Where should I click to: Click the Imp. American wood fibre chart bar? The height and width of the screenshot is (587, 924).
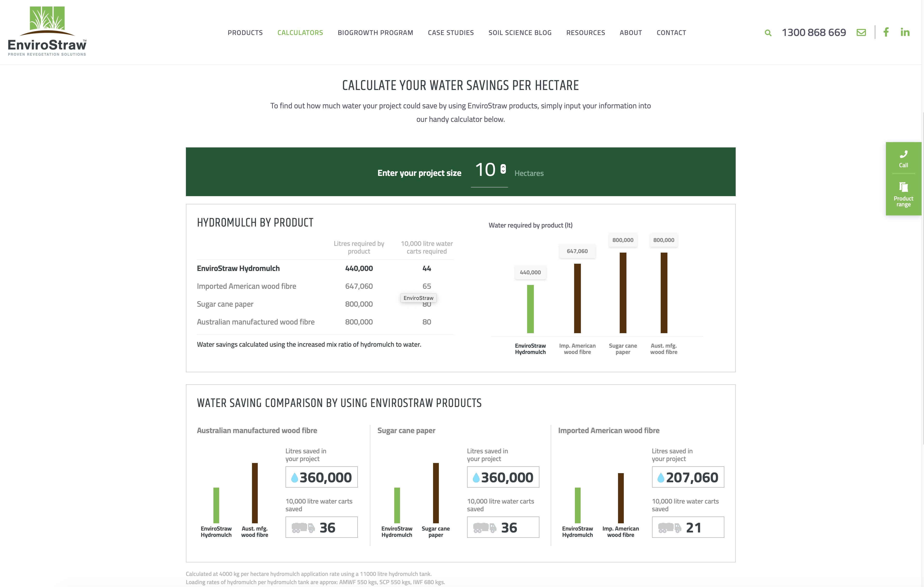pyautogui.click(x=577, y=298)
